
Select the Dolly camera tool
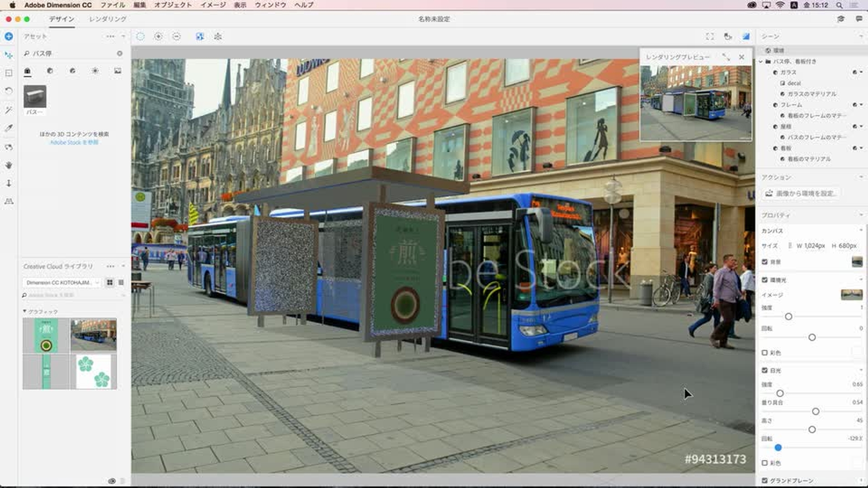coord(9,183)
